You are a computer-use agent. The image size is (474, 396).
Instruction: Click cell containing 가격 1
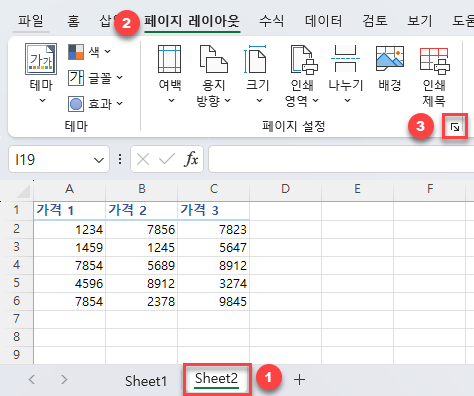(69, 210)
